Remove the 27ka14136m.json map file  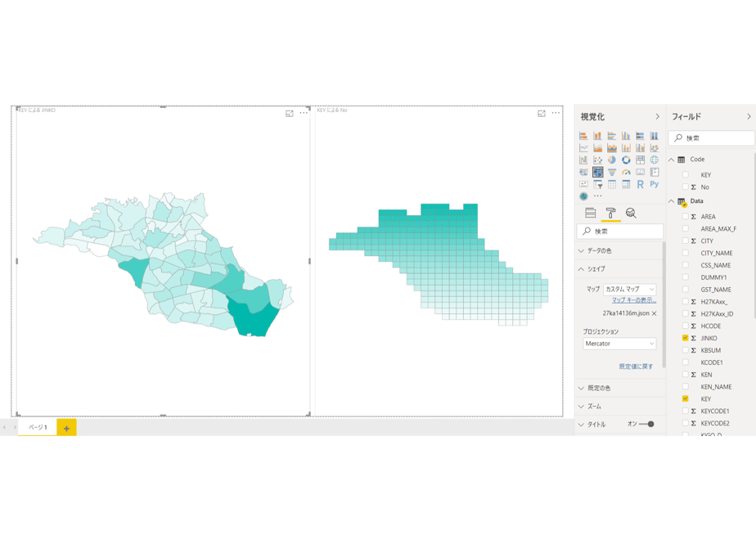[x=655, y=313]
